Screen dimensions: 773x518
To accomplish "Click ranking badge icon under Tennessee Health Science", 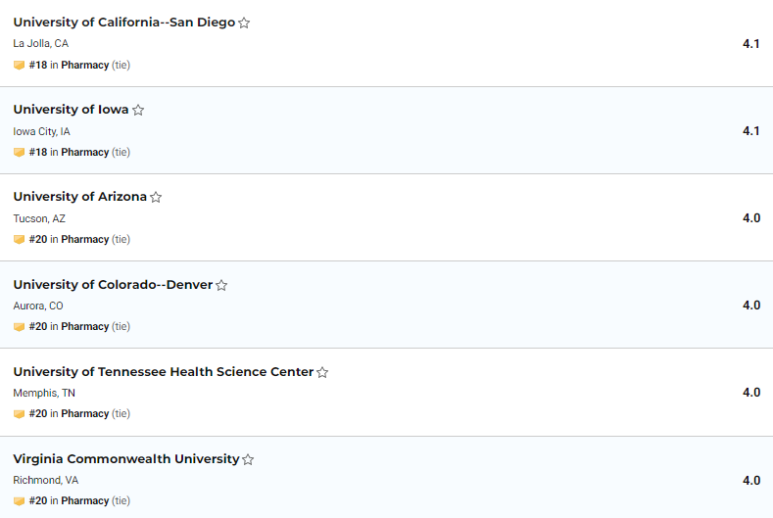I will tap(19, 414).
